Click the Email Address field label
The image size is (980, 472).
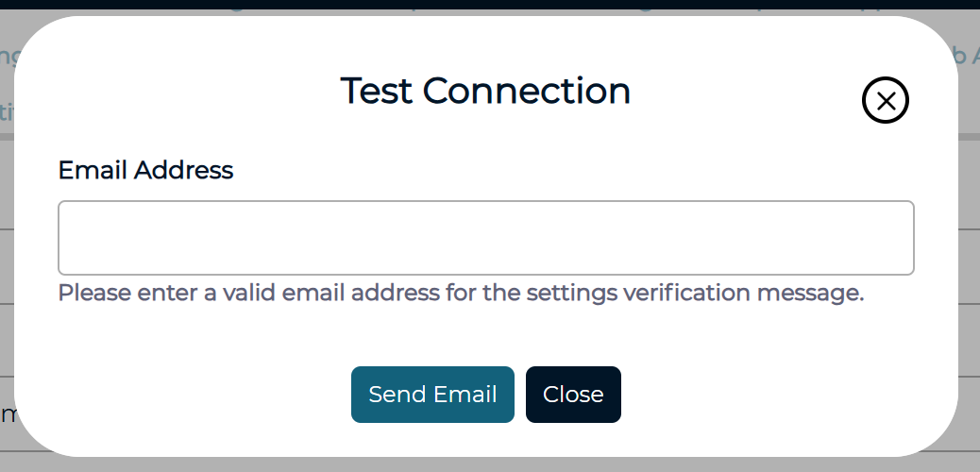145,170
